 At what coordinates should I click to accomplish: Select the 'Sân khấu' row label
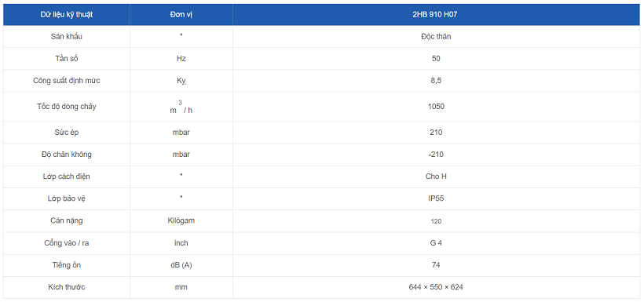[67, 37]
